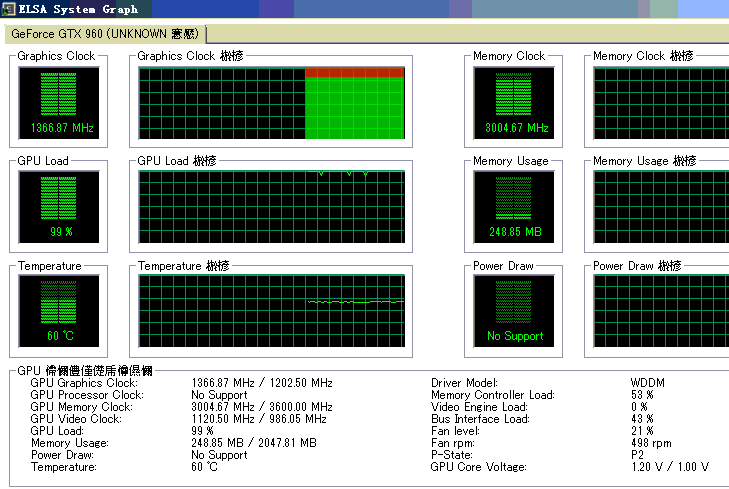
Task: Click the 'Memory Controller Load:' label
Action: pos(492,395)
